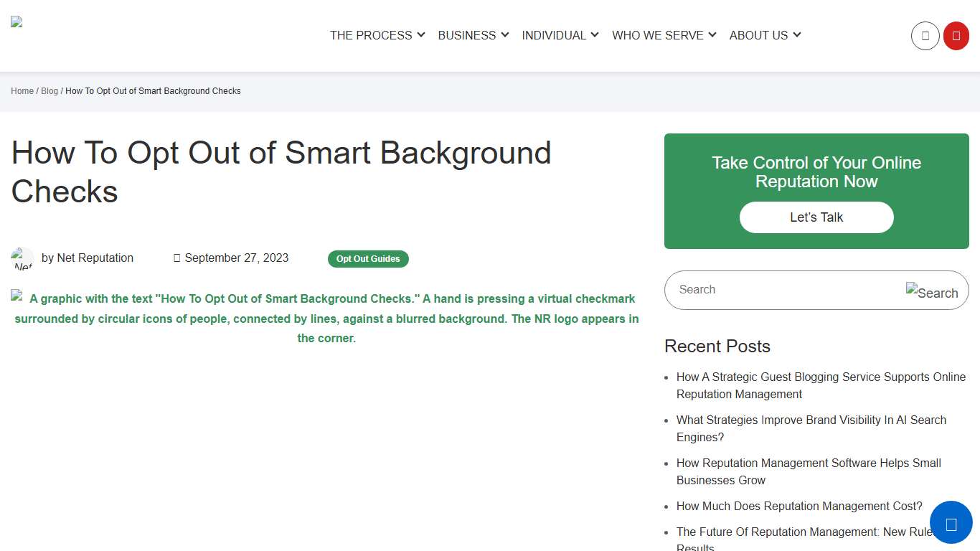Open the blue chat widget bubble
This screenshot has width=980, height=551.
(x=951, y=523)
